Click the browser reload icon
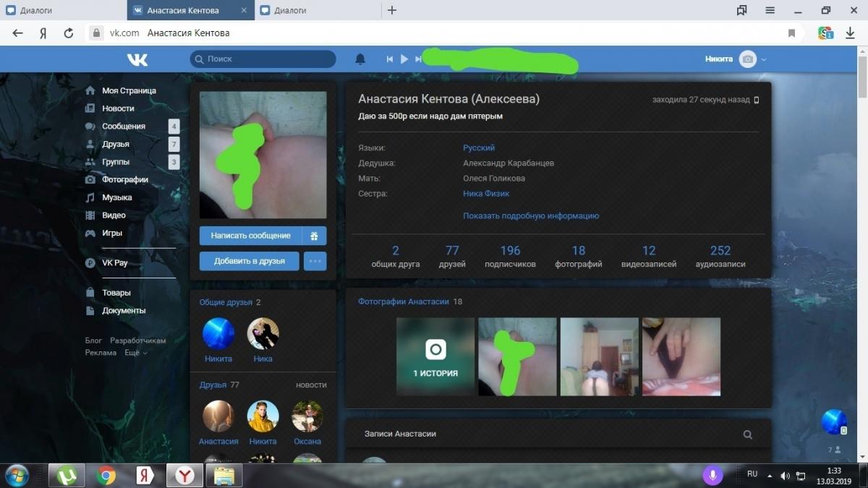 pos(69,33)
